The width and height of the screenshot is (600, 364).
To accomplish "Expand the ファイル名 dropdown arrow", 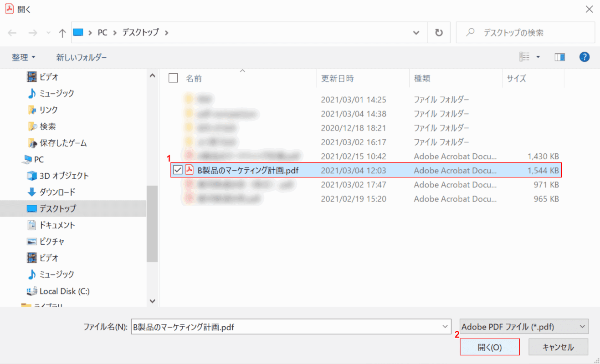I will (x=445, y=327).
